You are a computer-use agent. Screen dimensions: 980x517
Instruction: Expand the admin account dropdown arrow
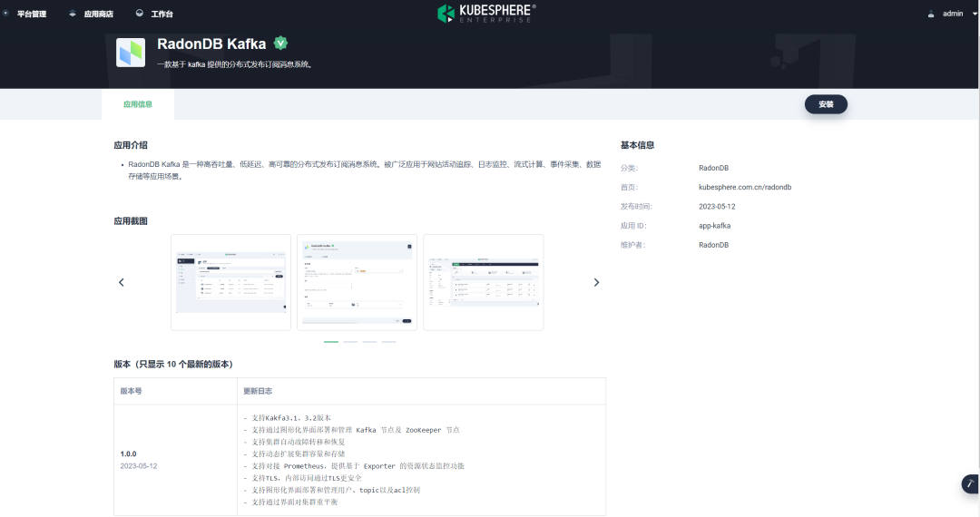(975, 14)
